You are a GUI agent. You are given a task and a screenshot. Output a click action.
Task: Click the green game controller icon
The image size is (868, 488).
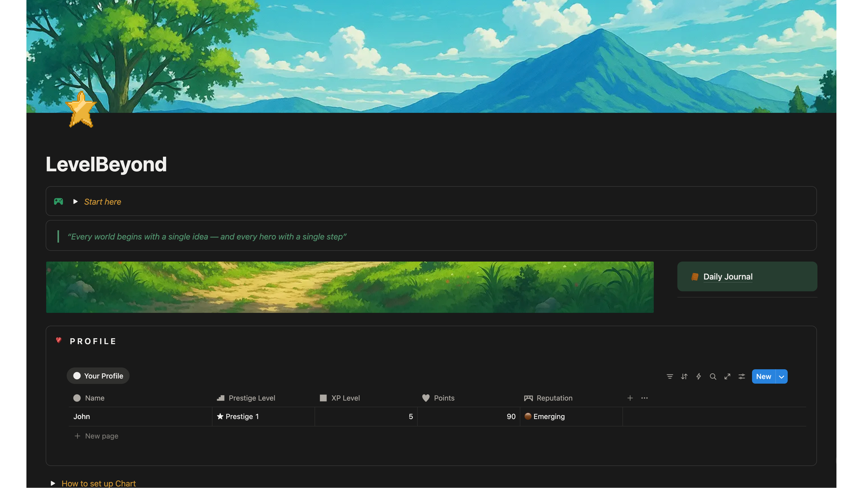pyautogui.click(x=59, y=202)
